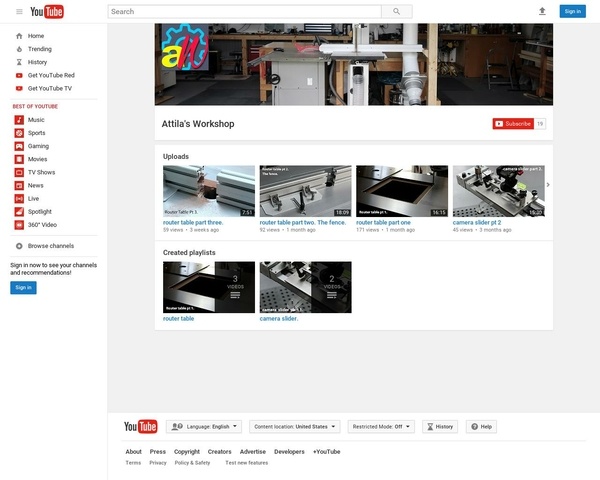Click the Live broadcast icon
The image size is (600, 480).
click(19, 199)
